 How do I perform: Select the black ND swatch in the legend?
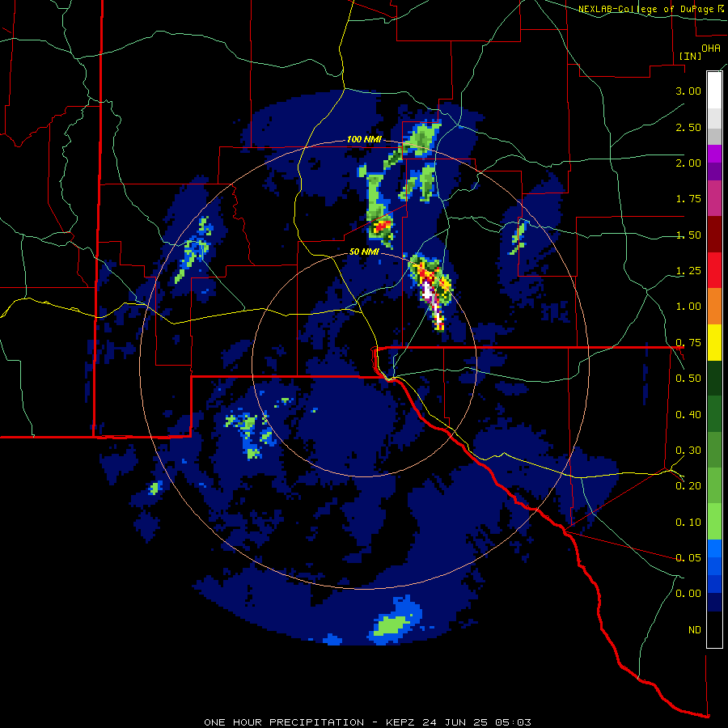[714, 629]
